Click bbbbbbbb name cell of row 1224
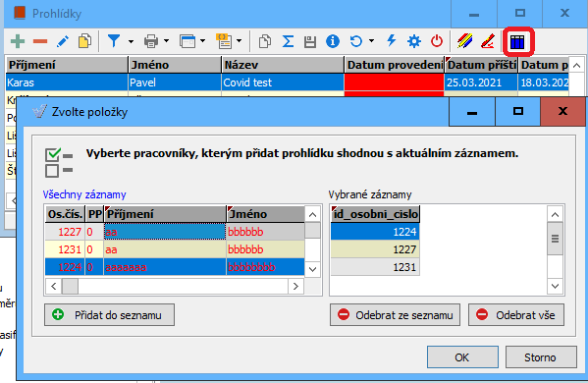 265,267
